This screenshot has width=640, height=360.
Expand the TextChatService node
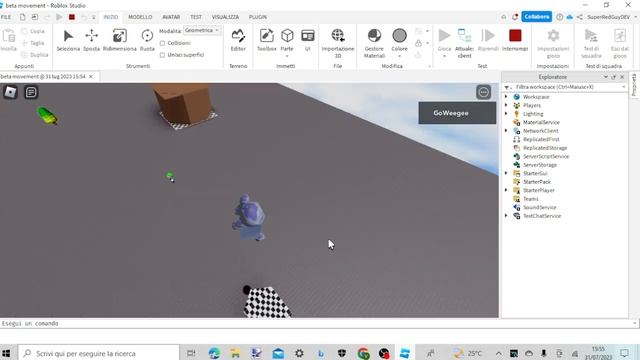coord(506,216)
